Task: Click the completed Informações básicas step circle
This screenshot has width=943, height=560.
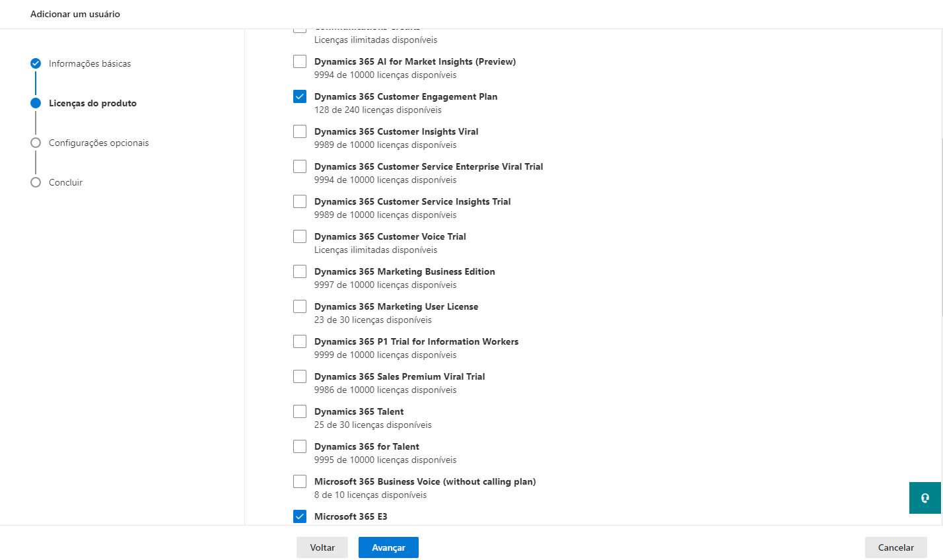Action: [x=36, y=63]
